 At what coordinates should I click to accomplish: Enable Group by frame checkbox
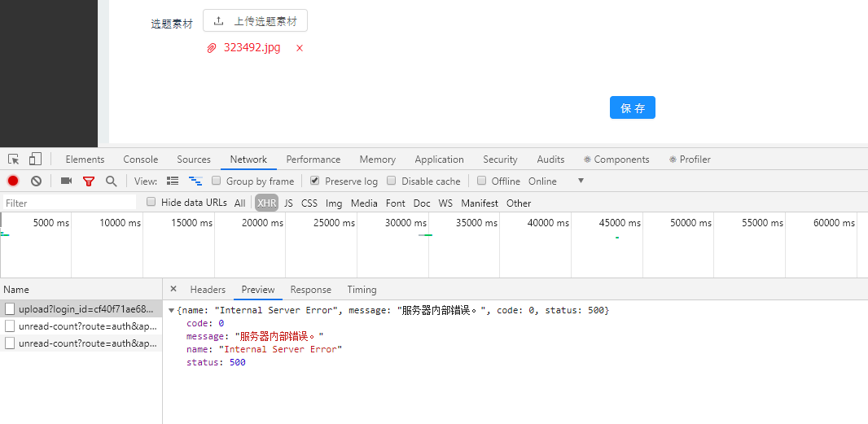tap(217, 181)
